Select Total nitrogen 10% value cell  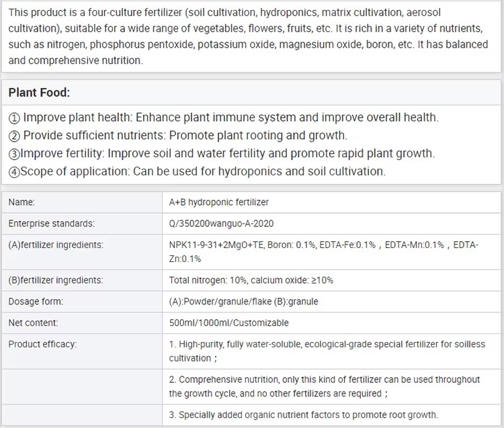(331, 280)
